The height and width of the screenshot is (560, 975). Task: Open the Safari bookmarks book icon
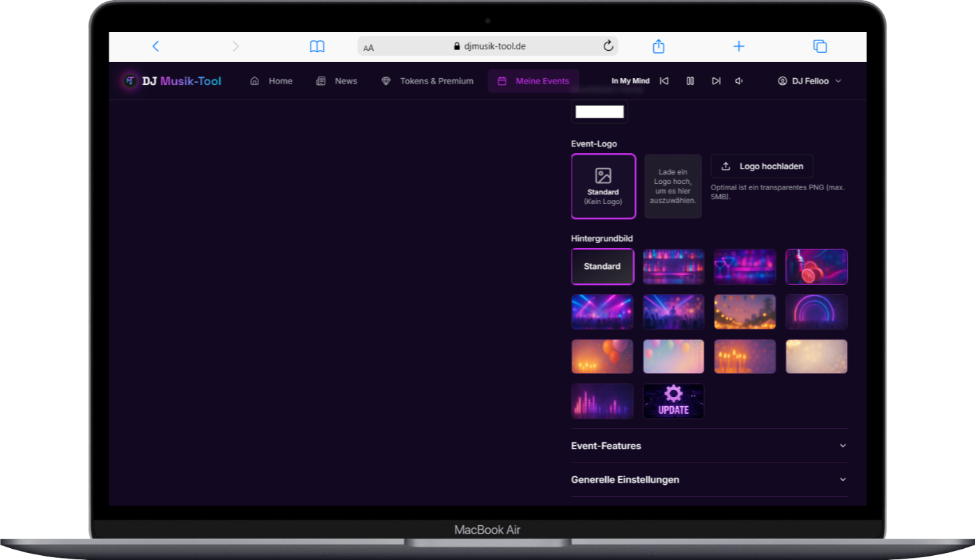pyautogui.click(x=317, y=47)
